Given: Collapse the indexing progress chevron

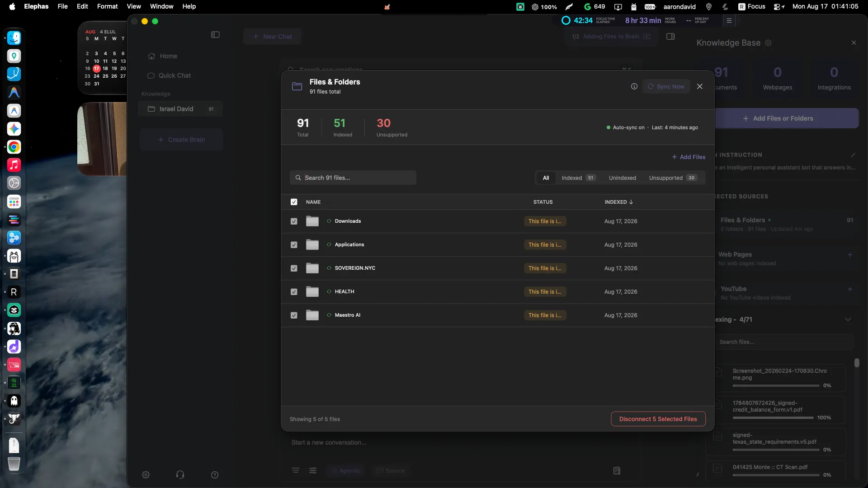Looking at the screenshot, I should pyautogui.click(x=848, y=319).
